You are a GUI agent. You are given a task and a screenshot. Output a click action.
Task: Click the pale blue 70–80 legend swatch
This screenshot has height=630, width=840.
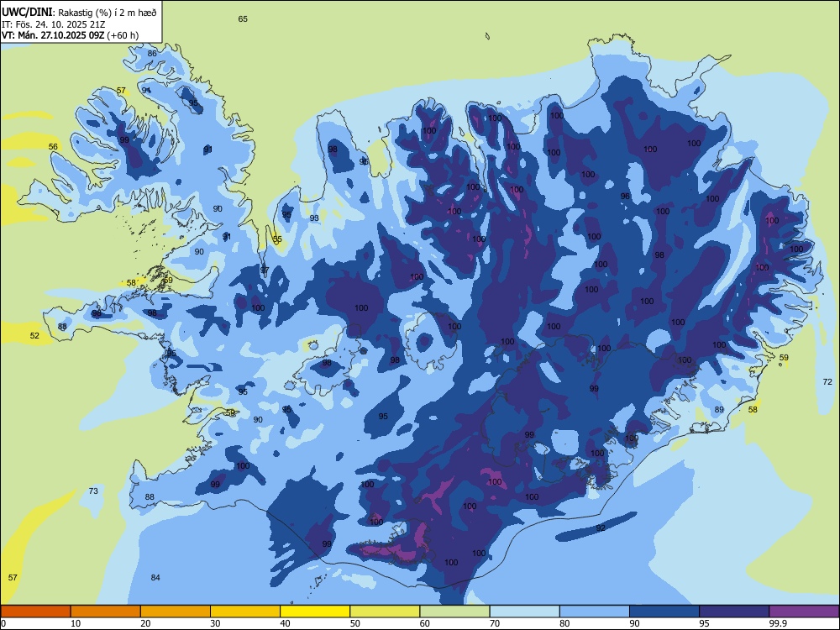pos(524,612)
